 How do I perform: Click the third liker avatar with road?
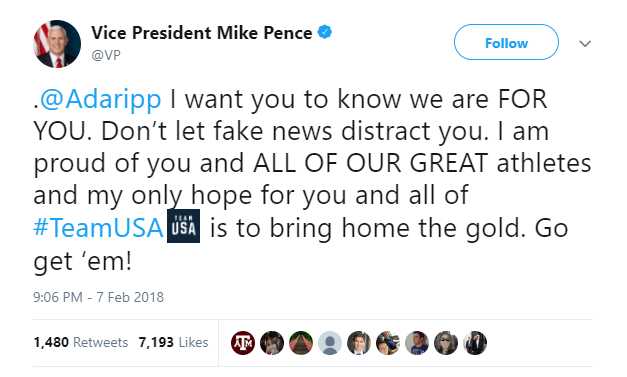301,343
